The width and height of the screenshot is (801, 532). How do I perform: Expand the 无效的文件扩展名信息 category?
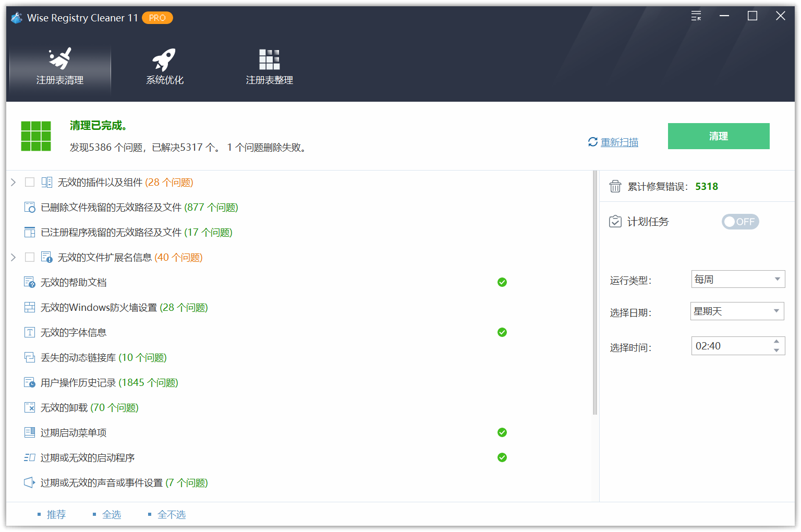(14, 257)
